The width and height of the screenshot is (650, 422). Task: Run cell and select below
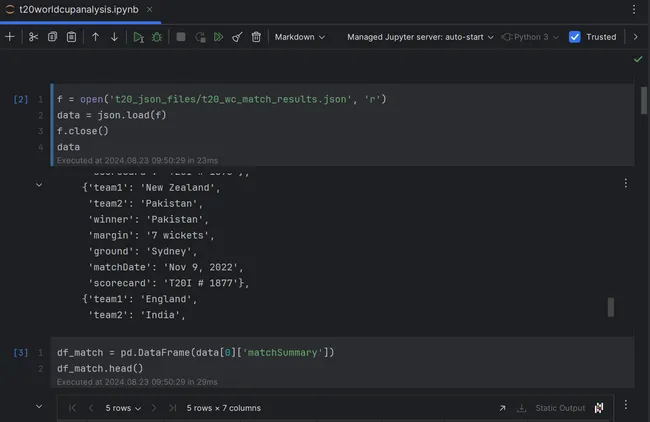(138, 37)
